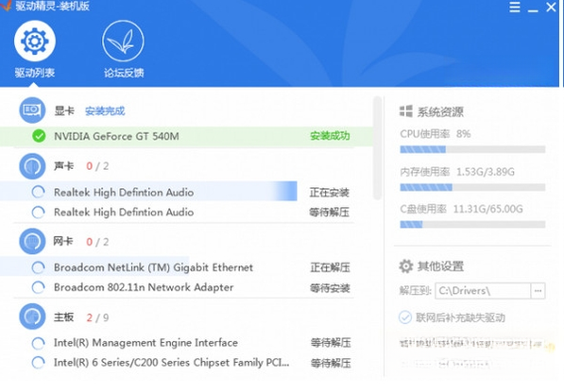
Task: Toggle the 联网后补充缺失驱动 checkbox
Action: click(x=405, y=317)
